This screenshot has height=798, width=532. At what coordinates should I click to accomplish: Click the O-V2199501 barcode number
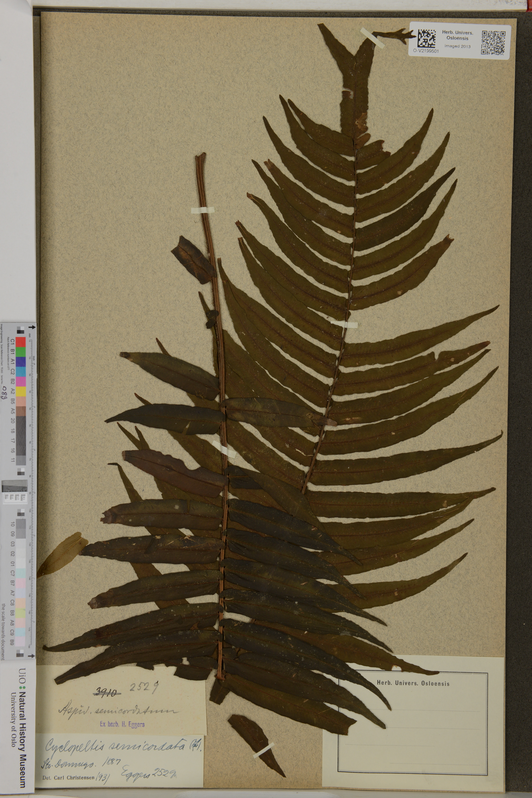[426, 51]
